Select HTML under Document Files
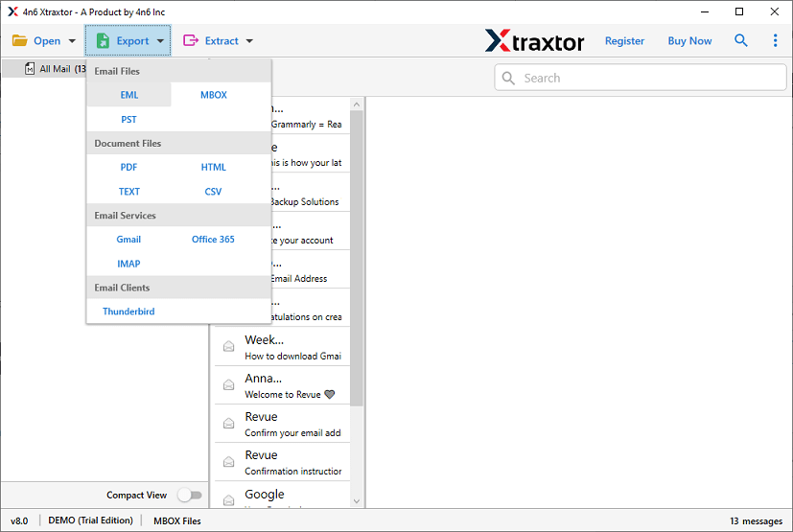Screen dimensions: 793x532 click(x=214, y=167)
